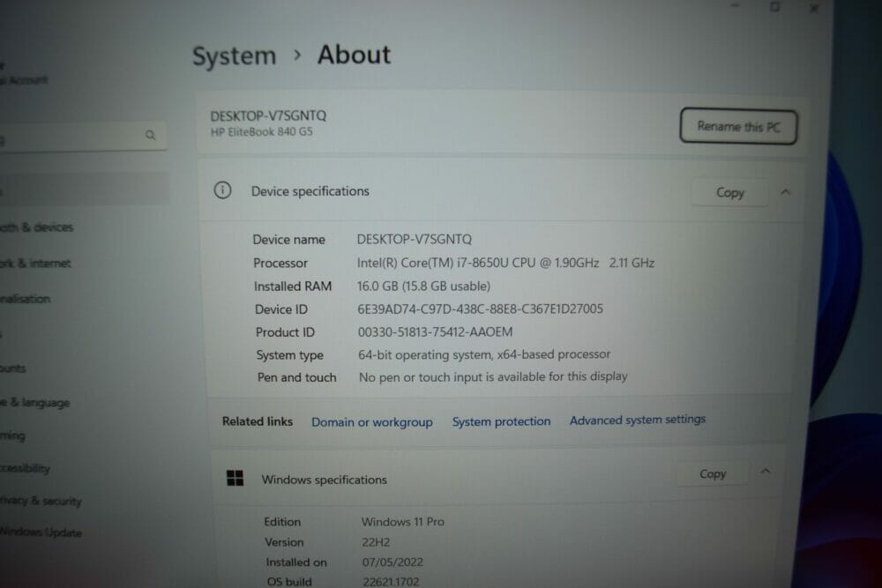Viewport: 882px width, 588px height.
Task: Open Network & internet settings
Action: [x=35, y=263]
